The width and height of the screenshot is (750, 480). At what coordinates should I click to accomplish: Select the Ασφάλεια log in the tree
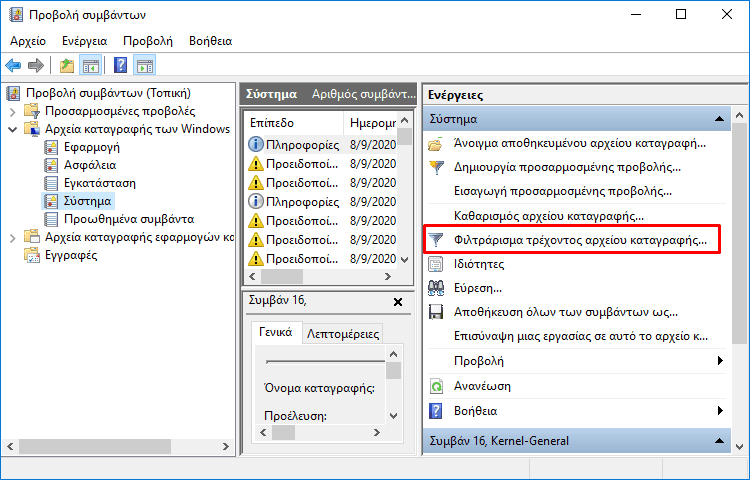[x=90, y=165]
